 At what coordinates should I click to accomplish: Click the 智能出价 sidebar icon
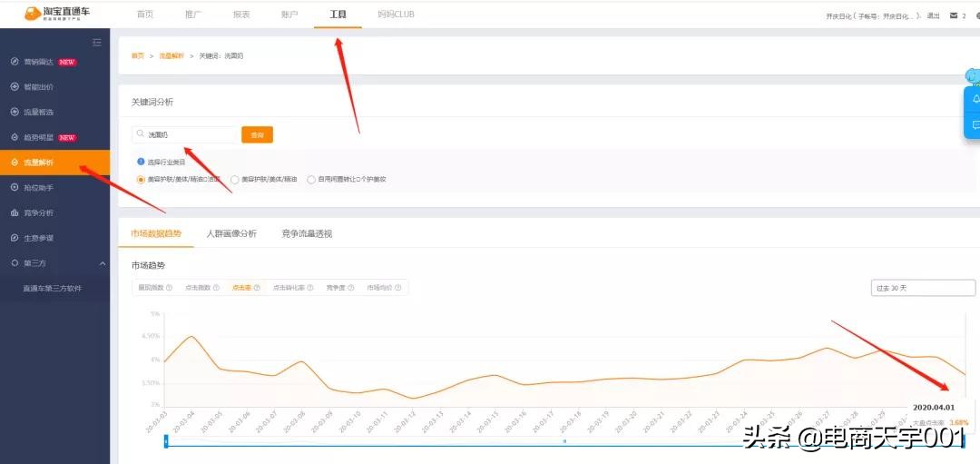15,87
